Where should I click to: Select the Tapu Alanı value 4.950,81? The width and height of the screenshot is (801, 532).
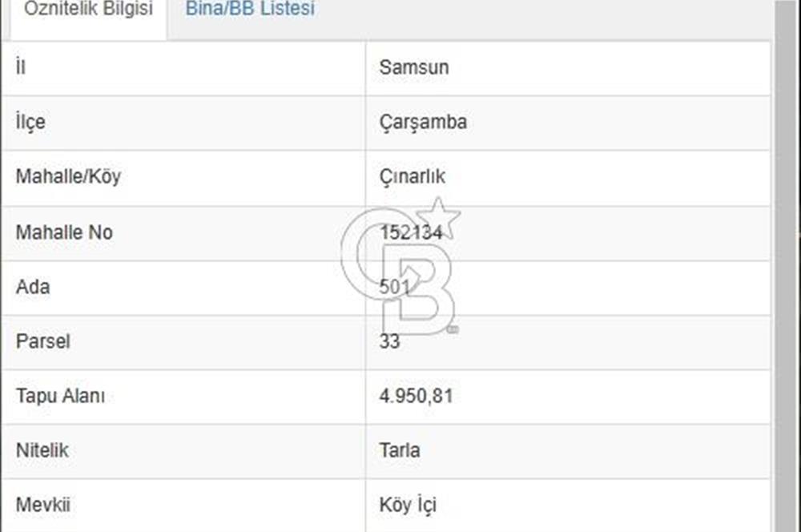(416, 396)
